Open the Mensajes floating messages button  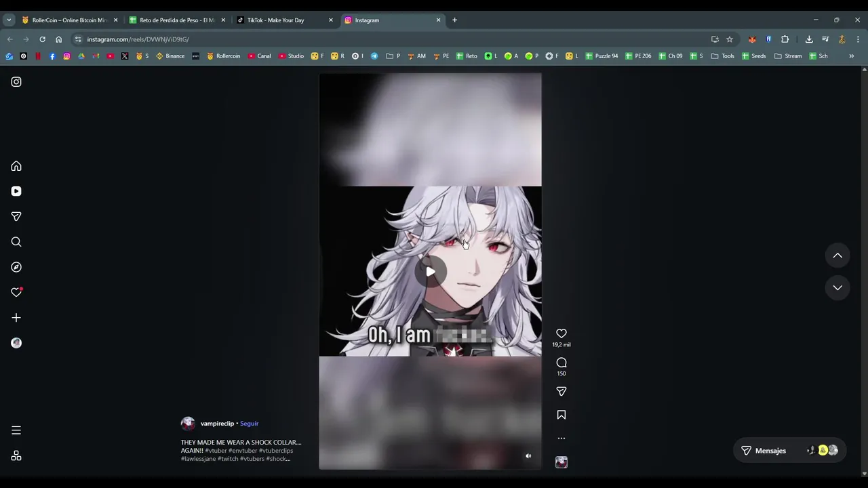pos(789,451)
